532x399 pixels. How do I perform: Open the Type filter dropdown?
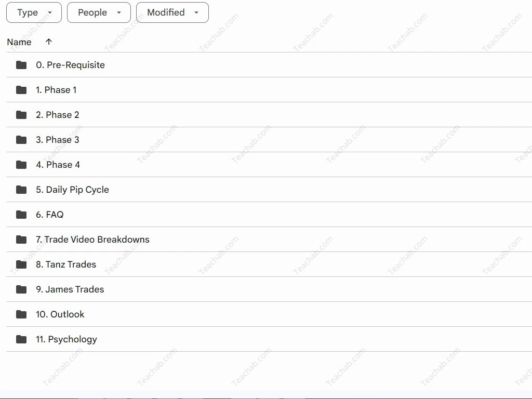pyautogui.click(x=34, y=12)
